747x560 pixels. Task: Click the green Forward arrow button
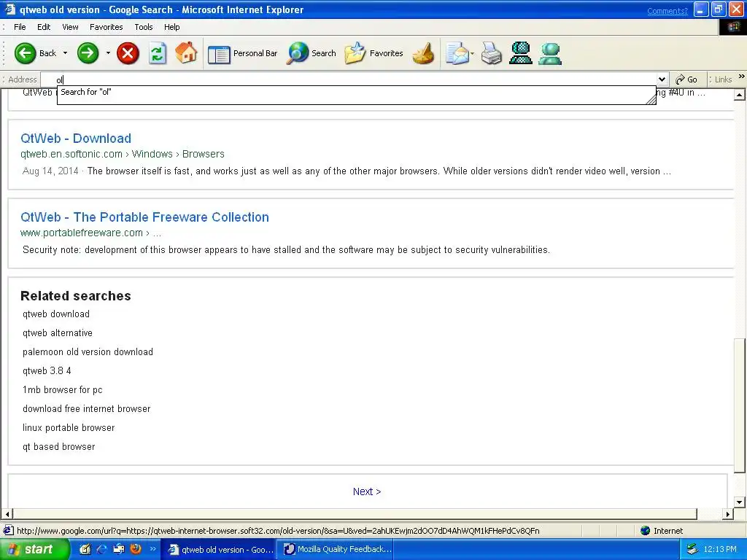(x=88, y=52)
